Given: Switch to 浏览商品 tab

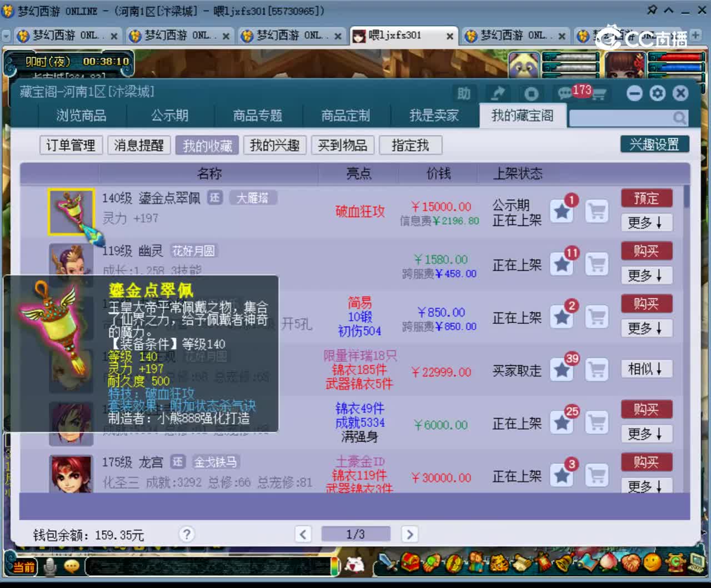Looking at the screenshot, I should click(81, 116).
